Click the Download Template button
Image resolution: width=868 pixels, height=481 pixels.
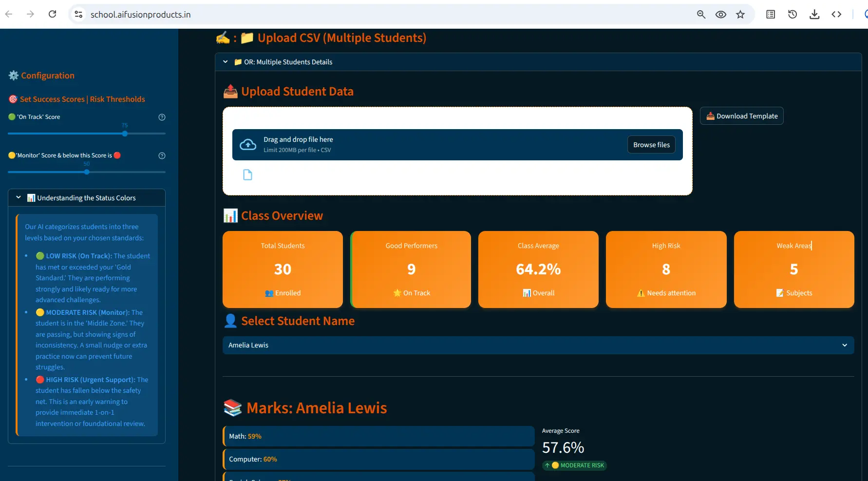[742, 116]
